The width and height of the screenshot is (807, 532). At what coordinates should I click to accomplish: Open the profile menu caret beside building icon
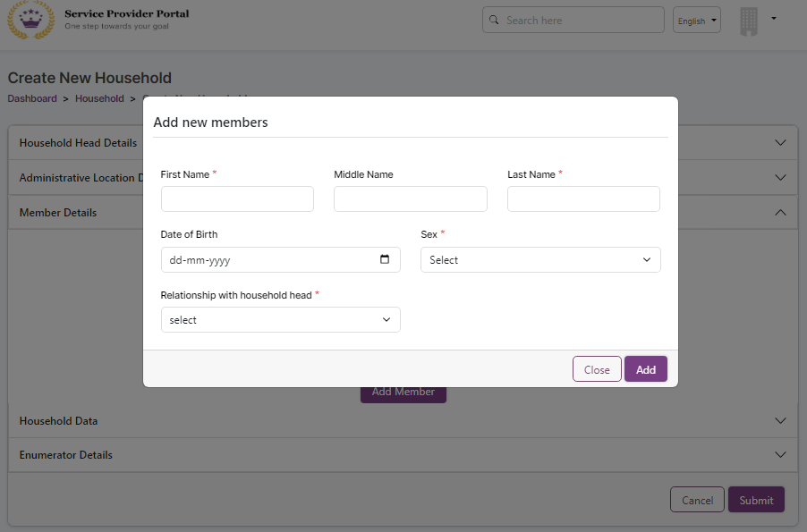pos(773,18)
